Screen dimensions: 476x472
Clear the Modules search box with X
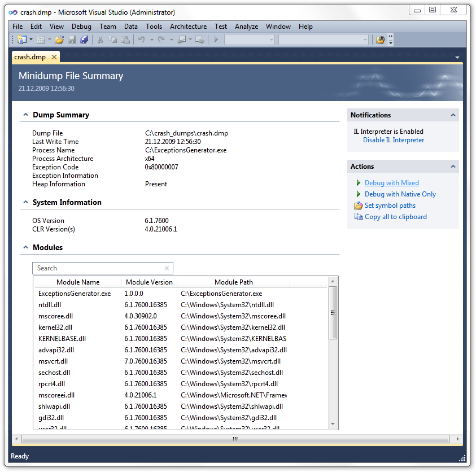167,268
